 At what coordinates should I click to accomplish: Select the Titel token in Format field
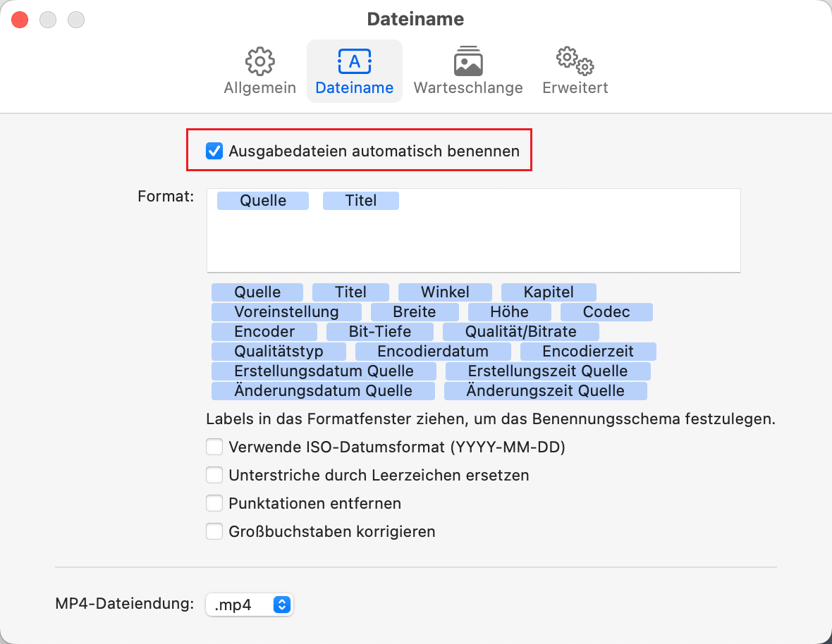(x=361, y=201)
